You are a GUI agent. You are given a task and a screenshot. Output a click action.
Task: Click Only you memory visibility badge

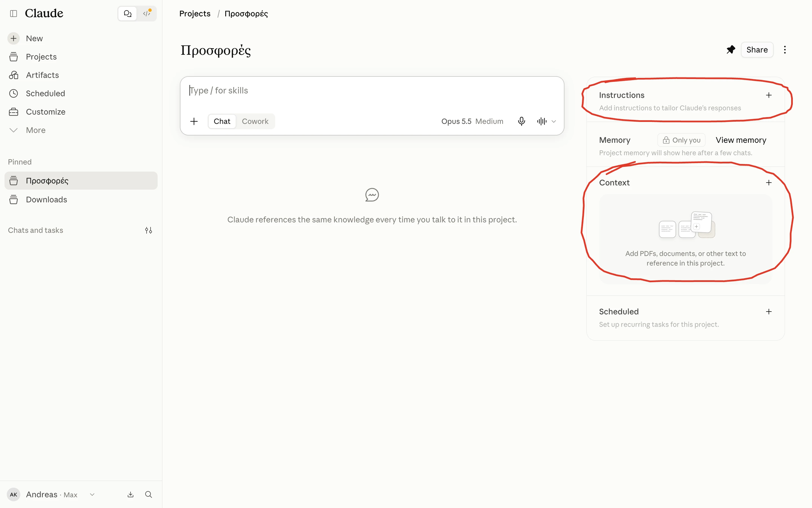[x=681, y=140]
